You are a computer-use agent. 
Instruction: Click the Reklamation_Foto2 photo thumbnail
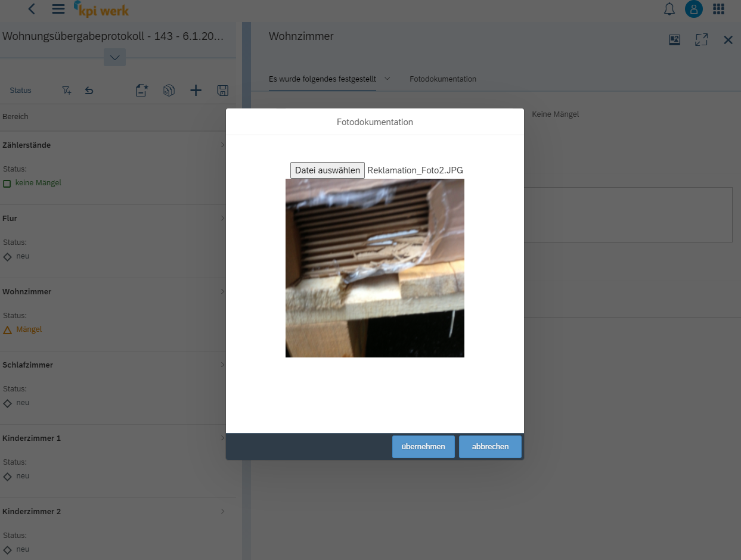coord(375,267)
